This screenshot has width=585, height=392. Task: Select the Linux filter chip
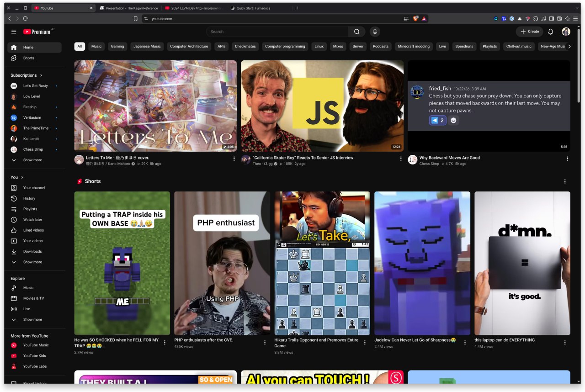coord(319,46)
